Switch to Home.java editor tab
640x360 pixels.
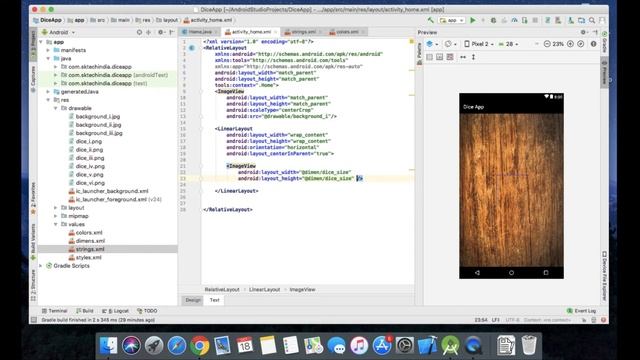[x=200, y=31]
